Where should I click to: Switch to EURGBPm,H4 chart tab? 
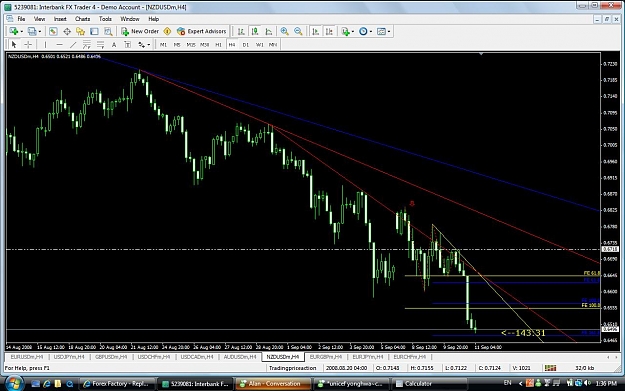[326, 357]
